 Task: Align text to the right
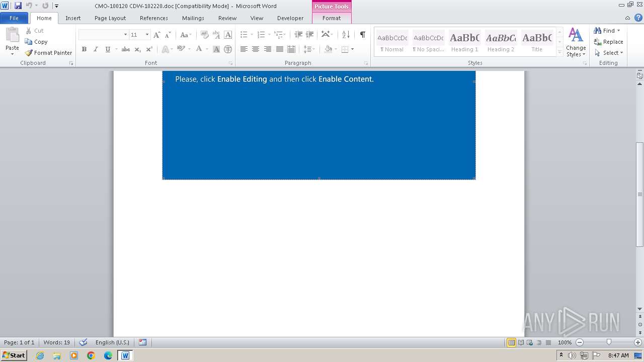268,49
